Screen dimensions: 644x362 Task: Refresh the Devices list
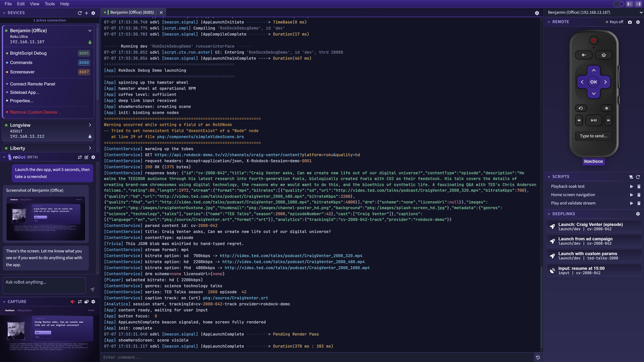(x=80, y=12)
